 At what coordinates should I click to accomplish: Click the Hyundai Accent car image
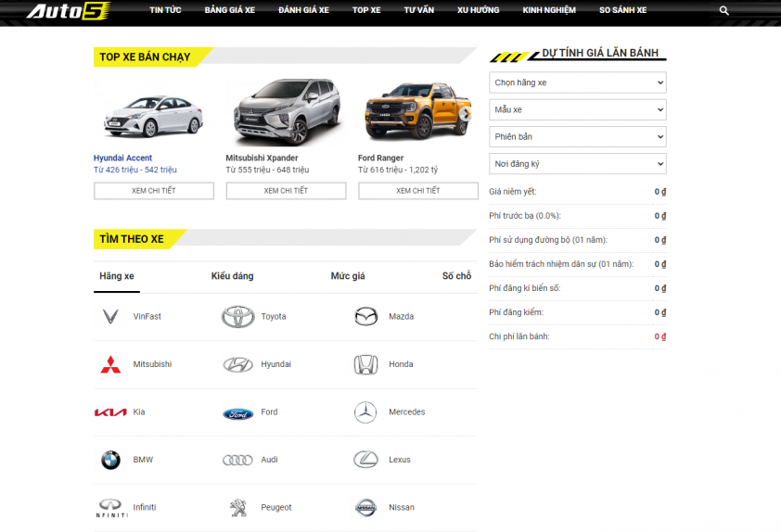coord(153,116)
